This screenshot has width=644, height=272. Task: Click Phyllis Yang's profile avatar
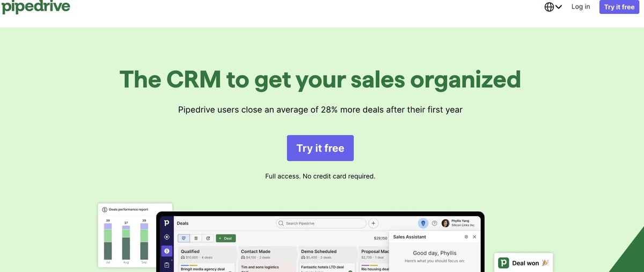click(x=445, y=223)
